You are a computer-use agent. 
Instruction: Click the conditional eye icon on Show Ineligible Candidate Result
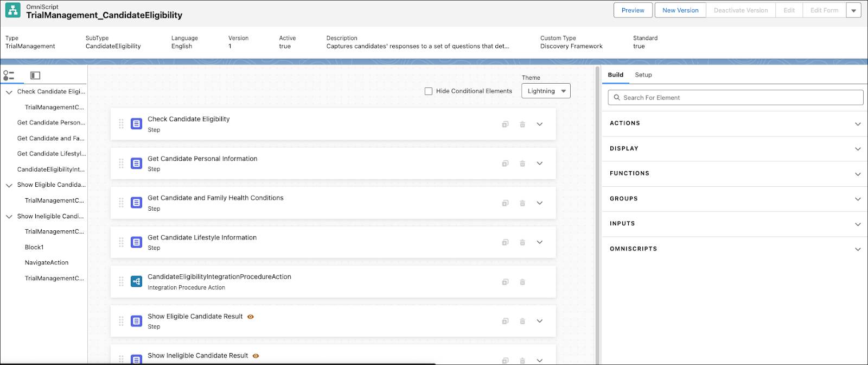(x=256, y=356)
